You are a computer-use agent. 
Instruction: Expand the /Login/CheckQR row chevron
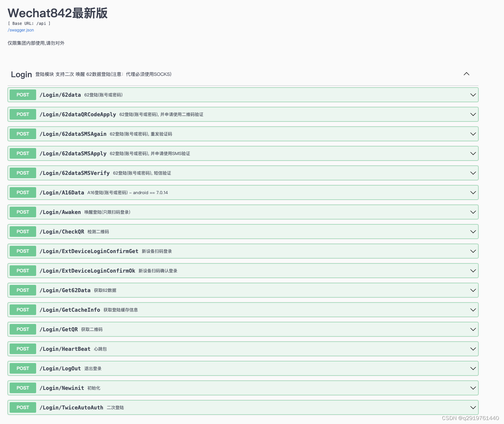coord(473,232)
